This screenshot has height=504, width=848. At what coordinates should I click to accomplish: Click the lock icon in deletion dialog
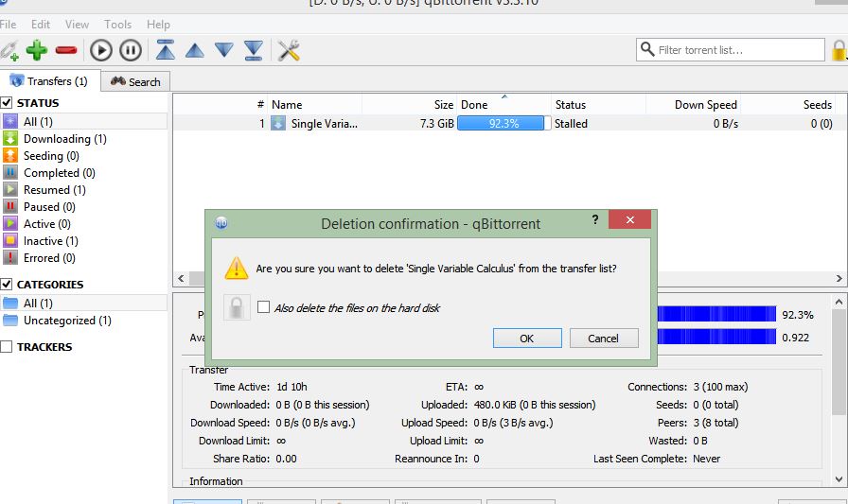click(x=237, y=307)
